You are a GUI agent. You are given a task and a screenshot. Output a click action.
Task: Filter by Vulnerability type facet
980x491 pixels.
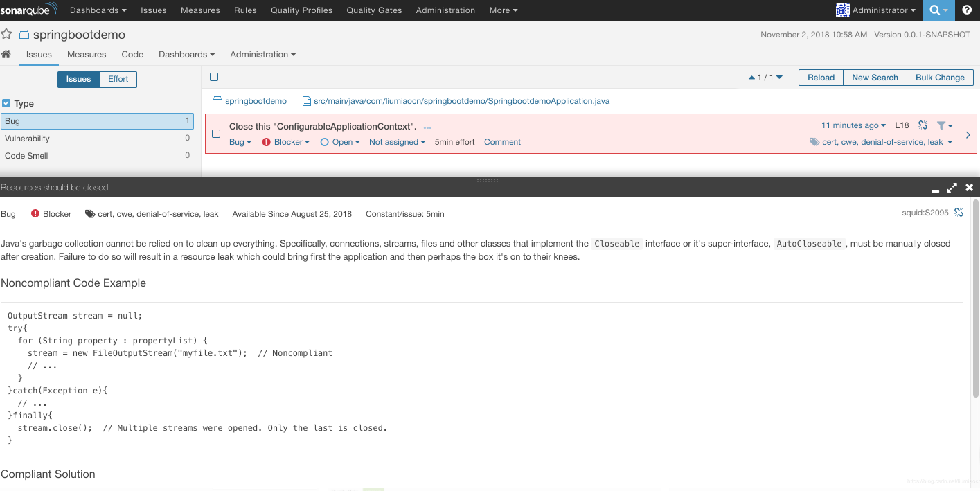click(x=98, y=139)
